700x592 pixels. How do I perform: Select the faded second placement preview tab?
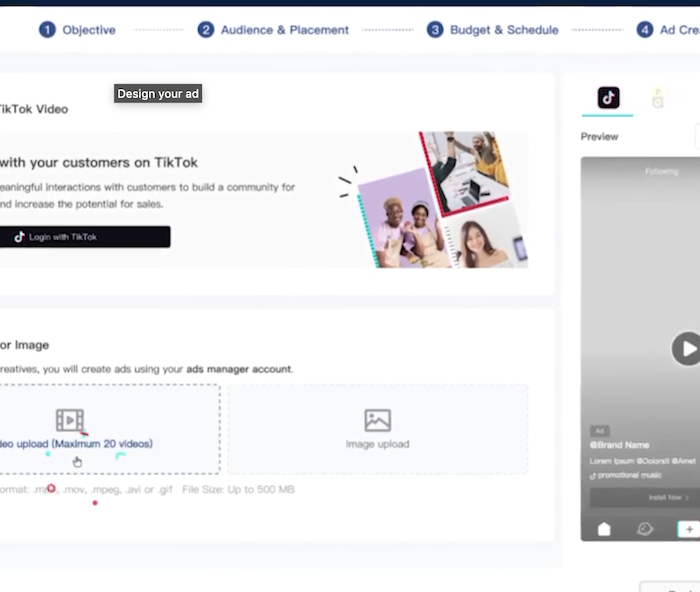click(658, 98)
